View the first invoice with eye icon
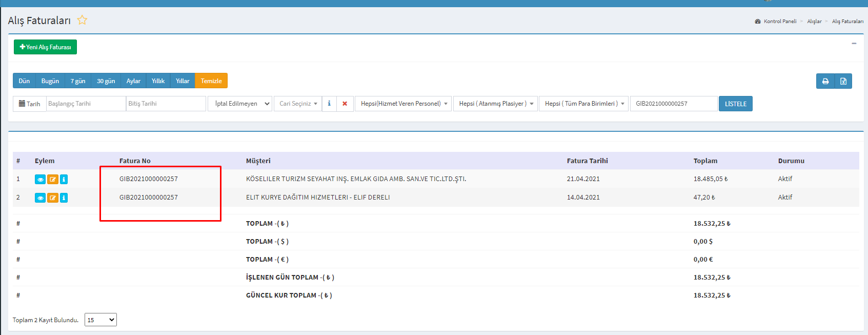The height and width of the screenshot is (335, 868). [40, 179]
